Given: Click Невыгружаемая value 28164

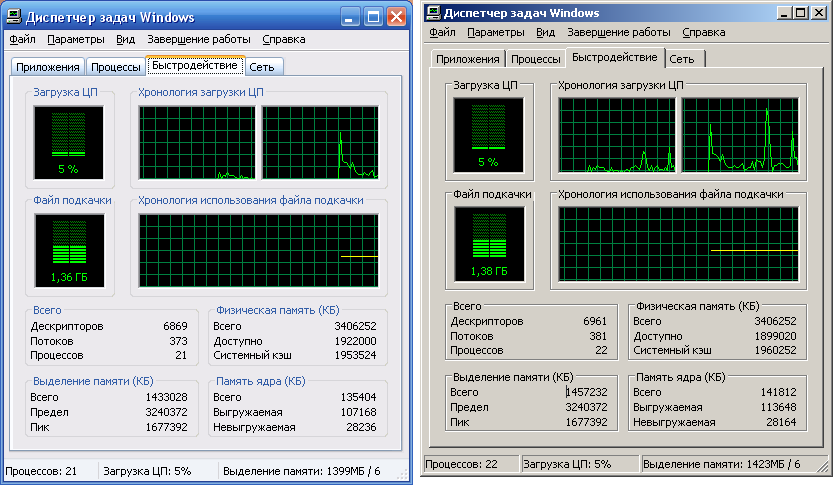Looking at the screenshot, I should pos(781,422).
